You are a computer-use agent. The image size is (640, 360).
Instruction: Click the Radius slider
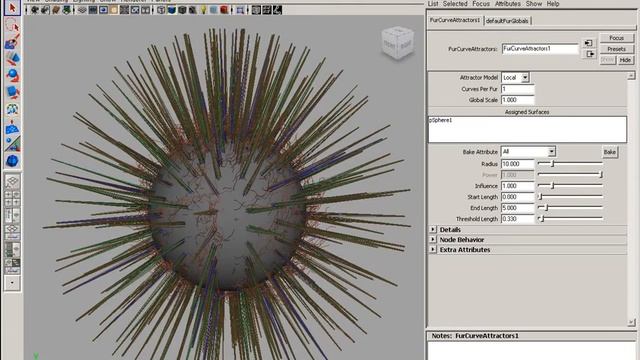pyautogui.click(x=570, y=164)
